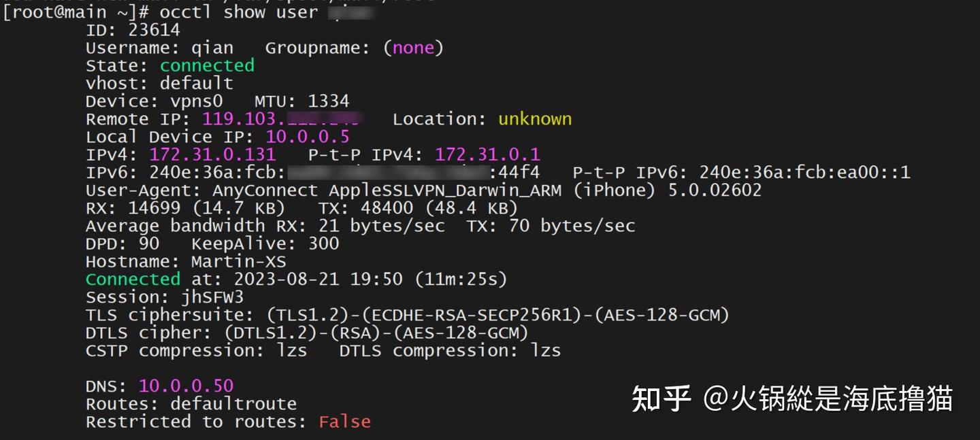The width and height of the screenshot is (980, 440).
Task: Click the Groupname (none) value
Action: tap(413, 48)
